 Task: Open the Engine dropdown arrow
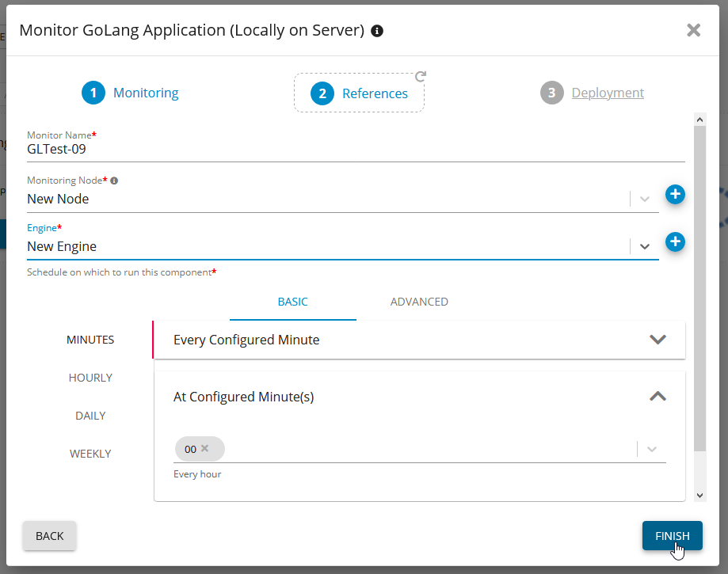[x=645, y=246]
